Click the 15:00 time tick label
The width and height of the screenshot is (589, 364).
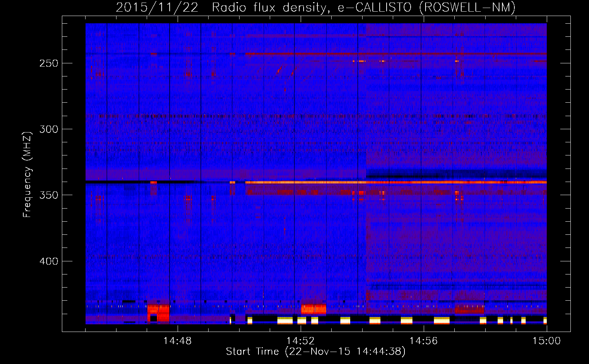pyautogui.click(x=546, y=341)
